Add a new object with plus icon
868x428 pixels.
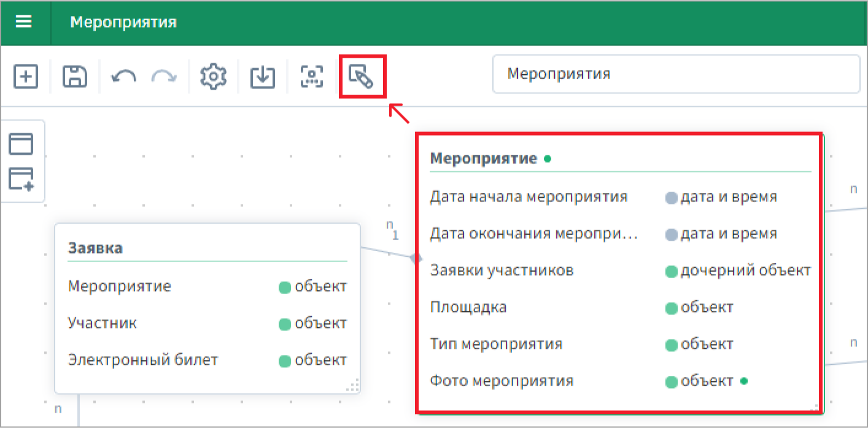[25, 77]
